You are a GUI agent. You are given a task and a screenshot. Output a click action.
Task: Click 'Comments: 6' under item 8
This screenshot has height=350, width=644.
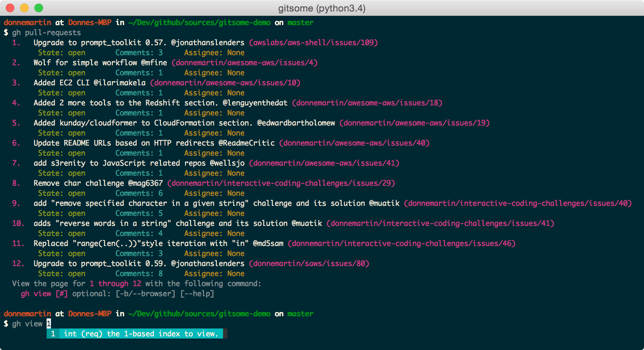tap(139, 193)
